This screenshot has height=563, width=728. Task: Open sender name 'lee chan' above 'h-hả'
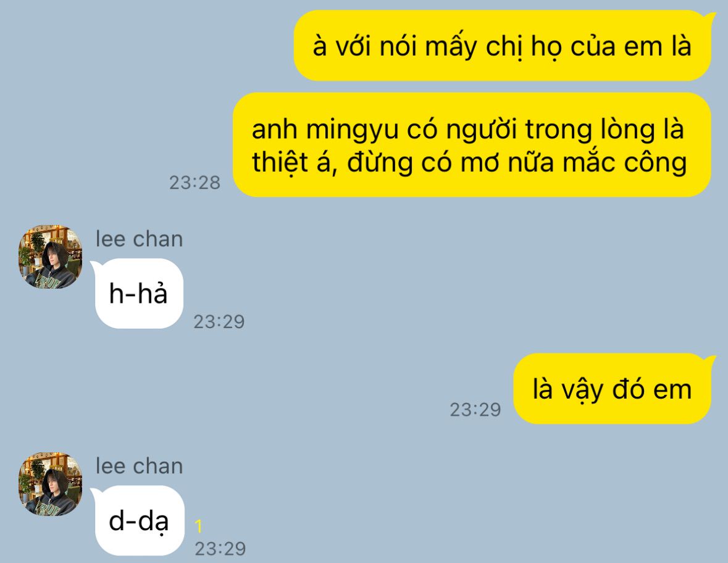click(140, 239)
